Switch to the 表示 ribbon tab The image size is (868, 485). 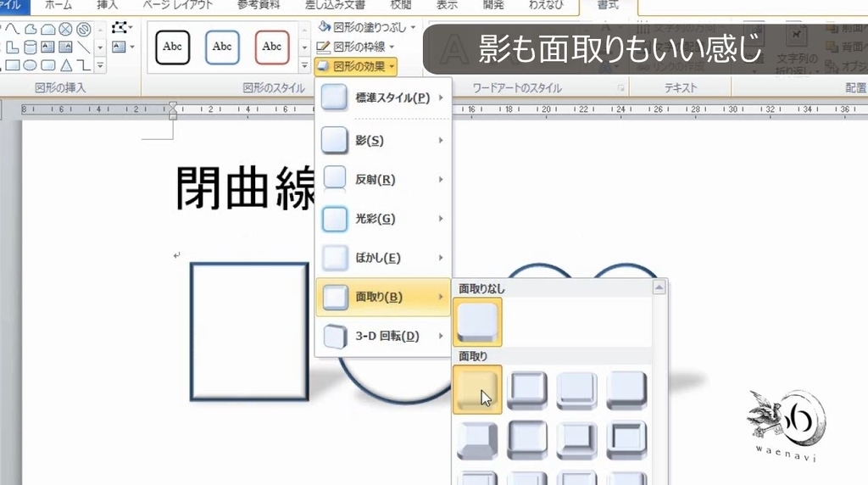click(447, 6)
